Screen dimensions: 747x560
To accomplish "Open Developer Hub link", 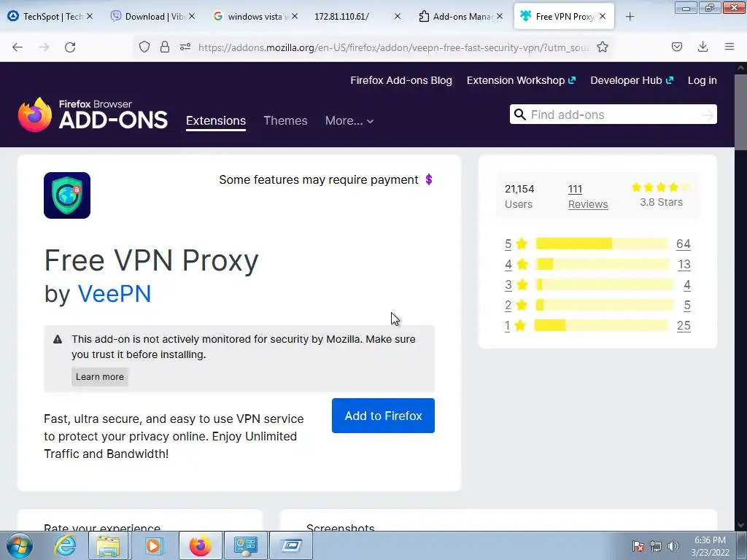I will (x=632, y=80).
